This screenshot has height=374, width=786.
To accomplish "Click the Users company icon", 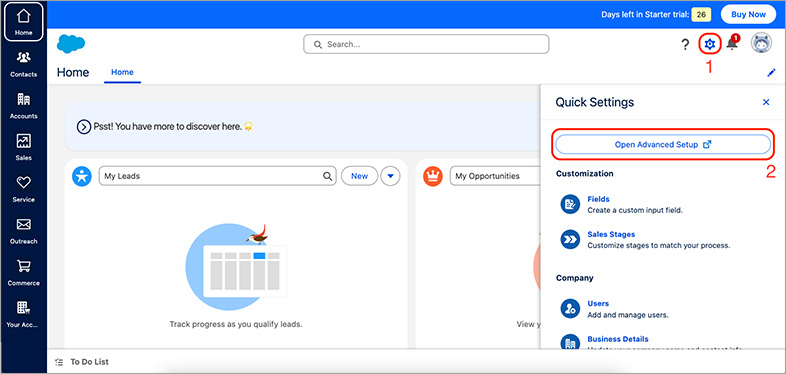I will coord(570,309).
